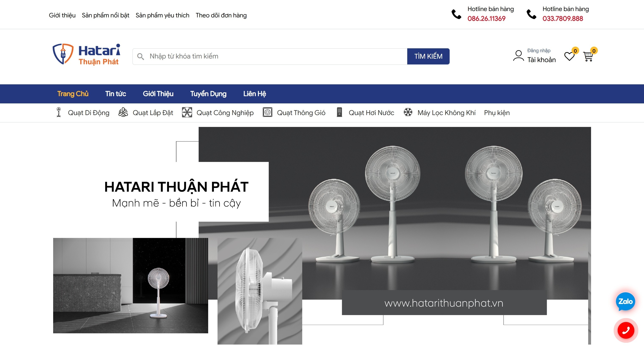Open the wishlist heart icon

point(569,56)
